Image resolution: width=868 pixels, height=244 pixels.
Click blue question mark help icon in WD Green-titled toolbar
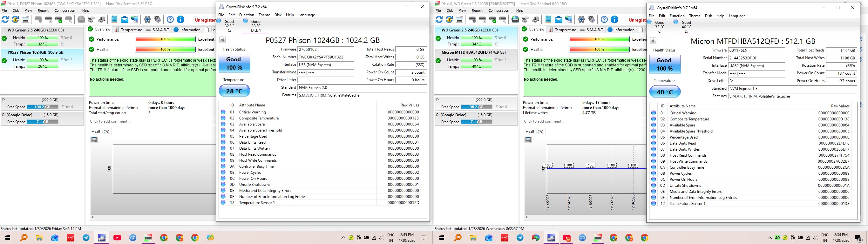pos(604,20)
